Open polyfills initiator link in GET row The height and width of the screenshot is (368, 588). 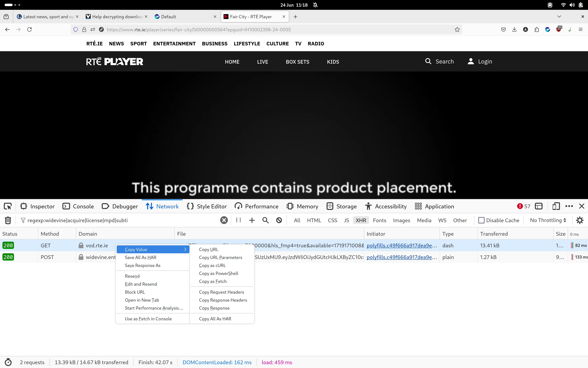[402, 245]
